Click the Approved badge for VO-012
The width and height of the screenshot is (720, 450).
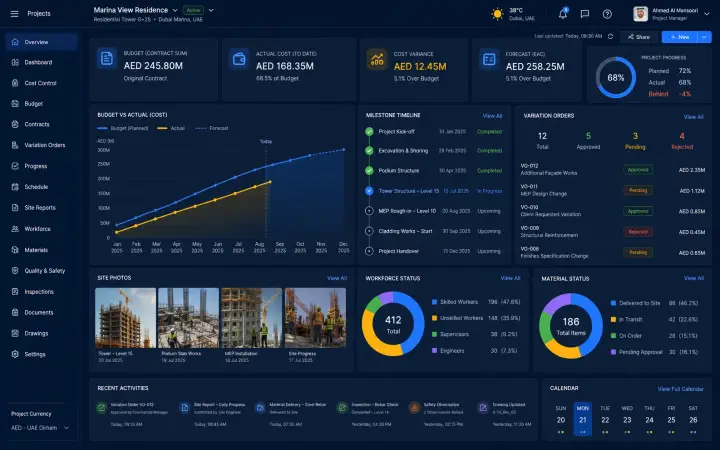(x=638, y=170)
